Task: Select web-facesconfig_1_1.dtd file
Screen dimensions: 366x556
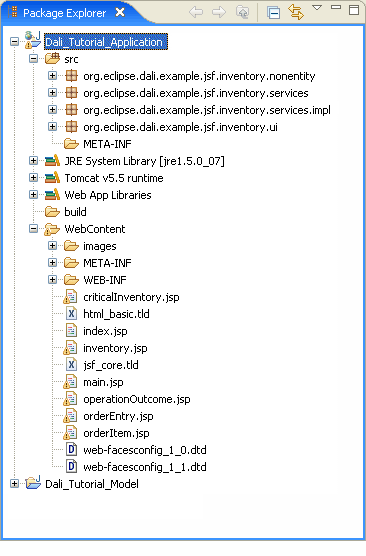Action: [x=145, y=467]
